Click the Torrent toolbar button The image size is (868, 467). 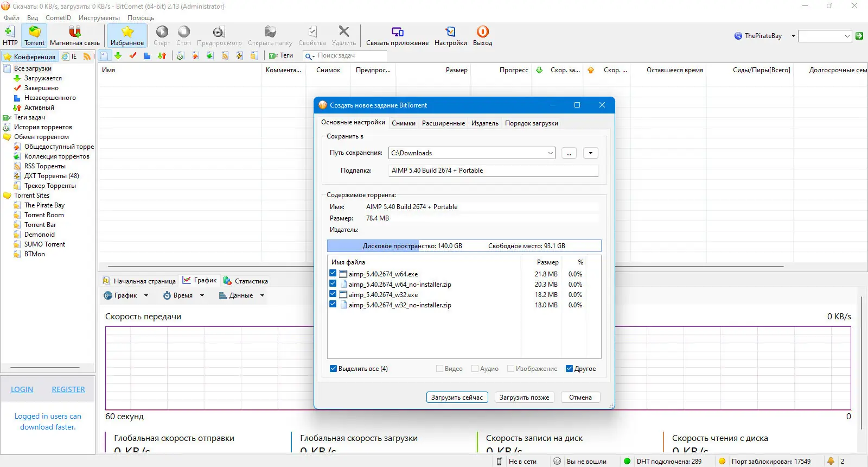(34, 36)
